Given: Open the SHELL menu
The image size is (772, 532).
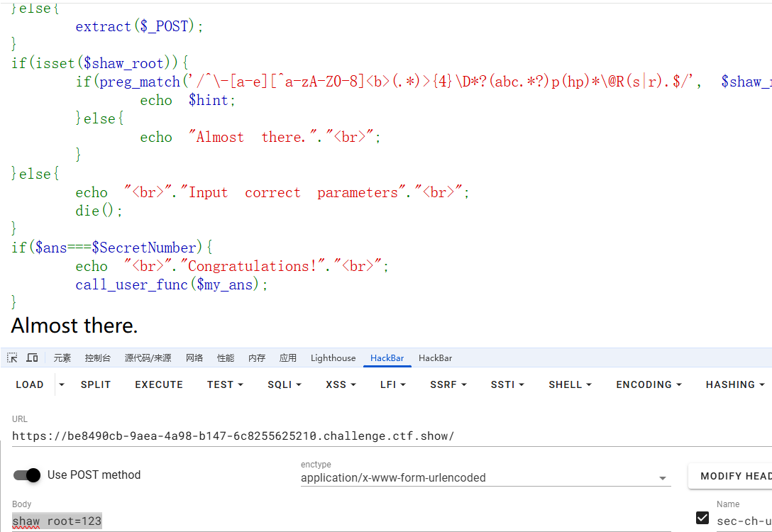Looking at the screenshot, I should pos(570,384).
